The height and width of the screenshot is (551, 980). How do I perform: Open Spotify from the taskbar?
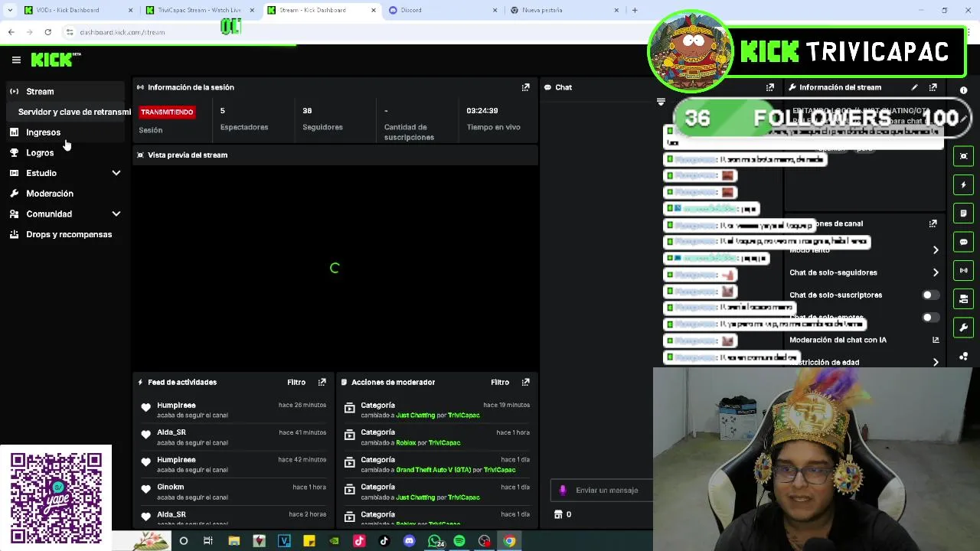click(x=459, y=541)
